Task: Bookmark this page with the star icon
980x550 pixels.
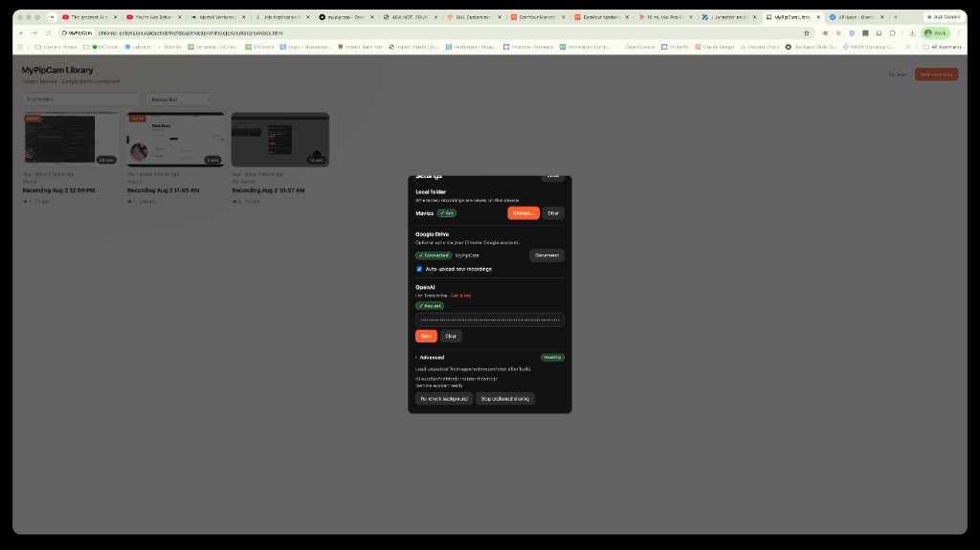Action: [x=806, y=33]
